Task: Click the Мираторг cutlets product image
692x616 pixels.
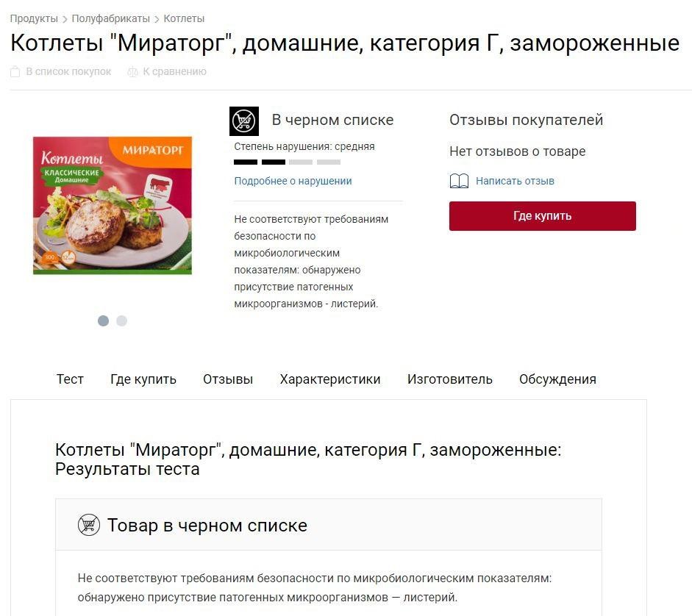Action: pos(113,205)
